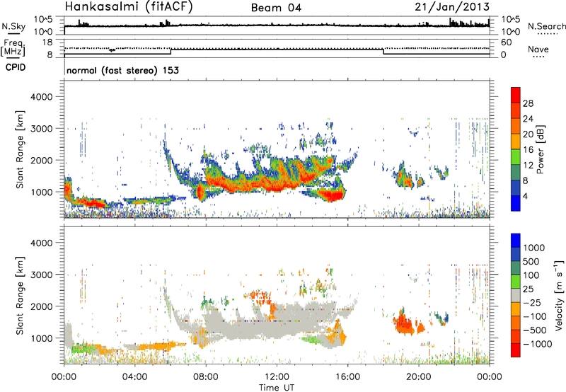Click the red high-power echo near 15:00 UT
The width and height of the screenshot is (566, 392).
click(x=329, y=195)
